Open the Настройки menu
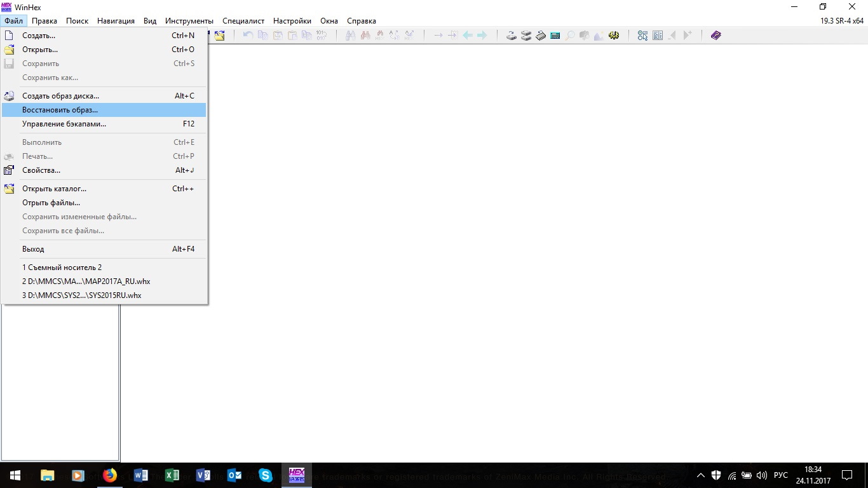The width and height of the screenshot is (868, 488). click(292, 21)
